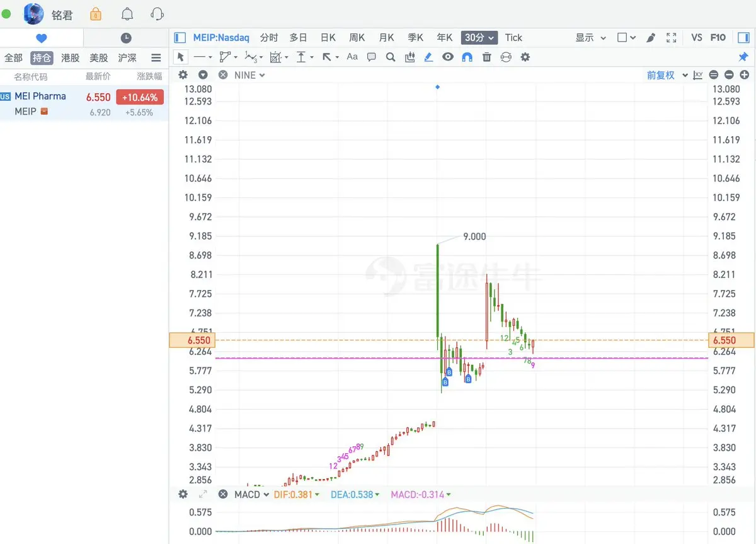Image resolution: width=756 pixels, height=544 pixels.
Task: Delete drawings with trash icon
Action: (x=486, y=57)
